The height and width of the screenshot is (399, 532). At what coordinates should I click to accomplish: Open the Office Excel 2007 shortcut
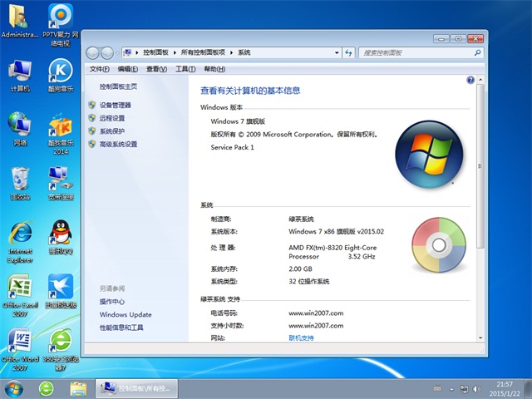pyautogui.click(x=19, y=288)
